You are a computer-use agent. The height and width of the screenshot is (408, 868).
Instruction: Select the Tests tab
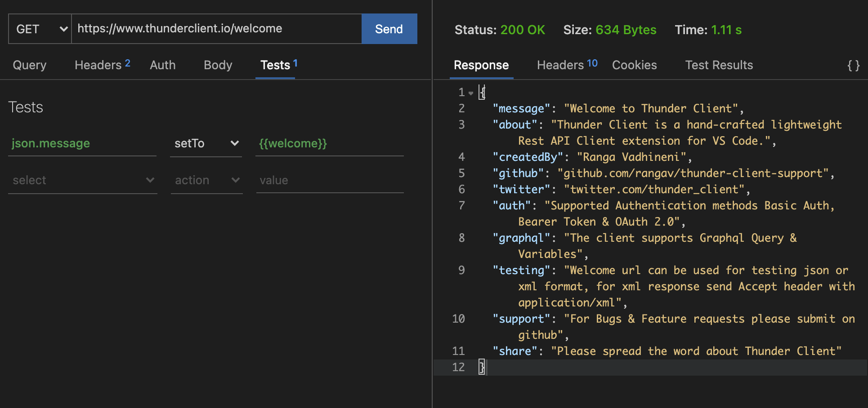pos(276,65)
